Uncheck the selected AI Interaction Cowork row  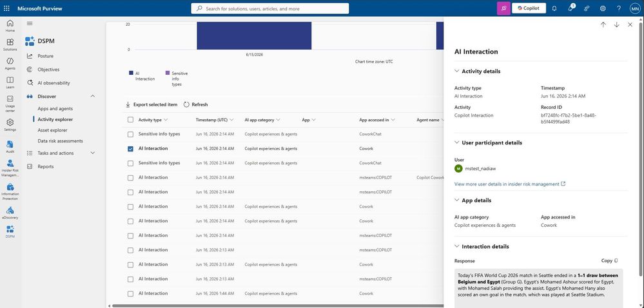click(x=131, y=149)
